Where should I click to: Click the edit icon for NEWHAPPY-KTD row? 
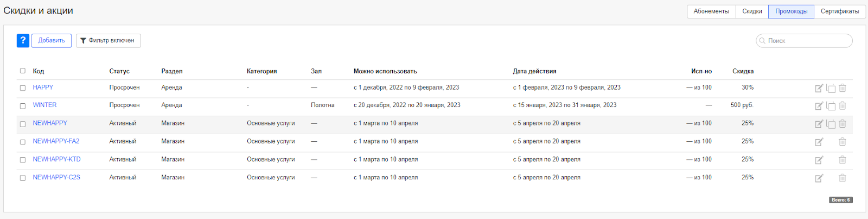click(x=819, y=160)
